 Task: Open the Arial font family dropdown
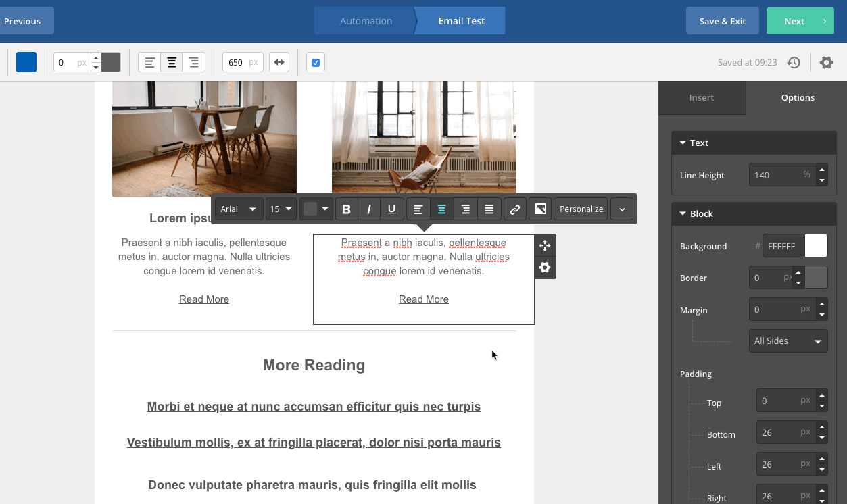coord(239,209)
